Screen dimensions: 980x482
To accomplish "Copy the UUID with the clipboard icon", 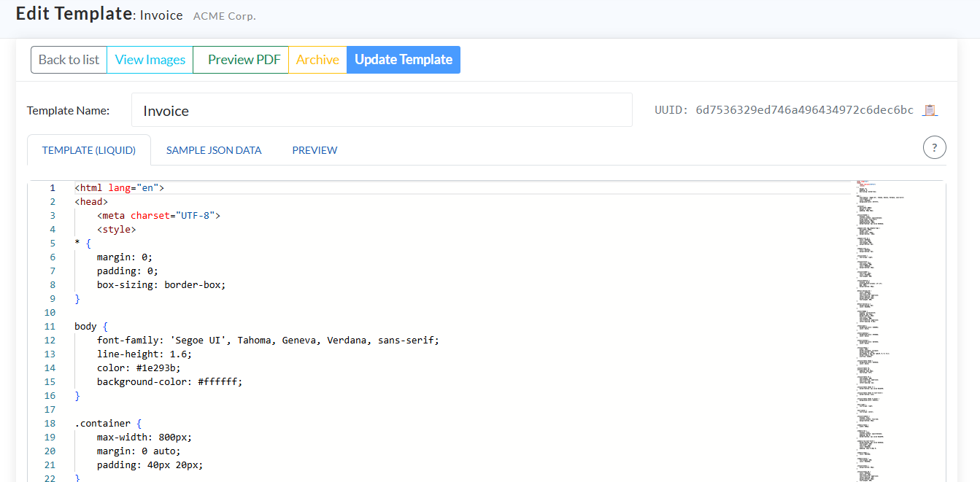I will (x=930, y=110).
